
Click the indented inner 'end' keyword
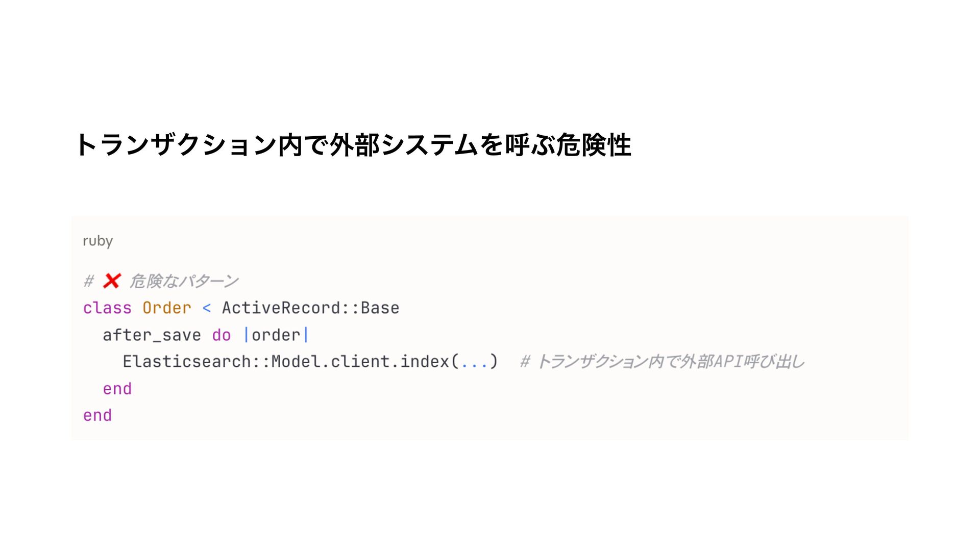[x=117, y=389]
